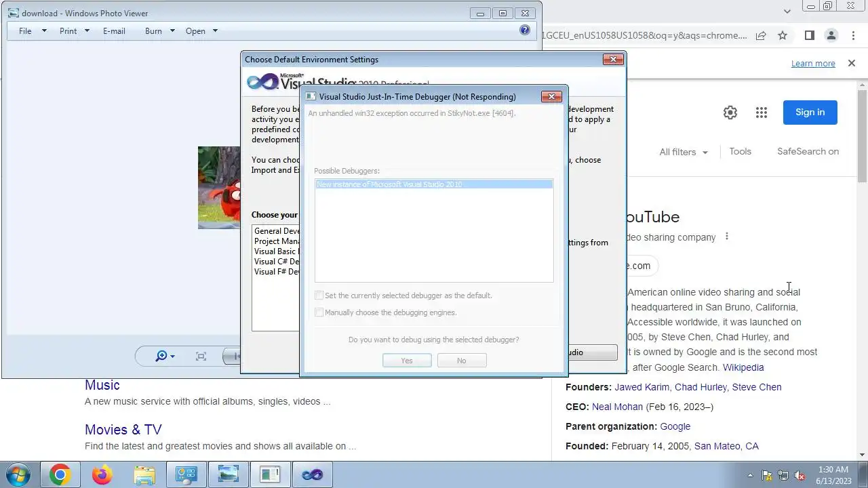Open Chrome three-dot menu
868x488 pixels.
point(852,35)
